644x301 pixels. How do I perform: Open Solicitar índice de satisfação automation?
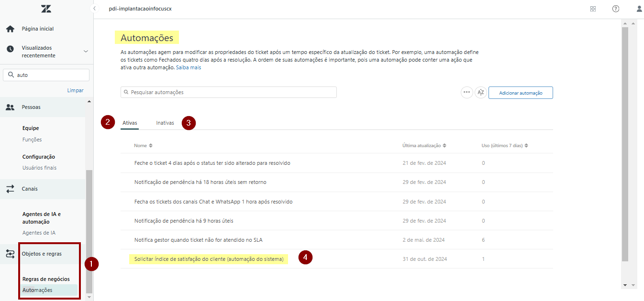209,259
